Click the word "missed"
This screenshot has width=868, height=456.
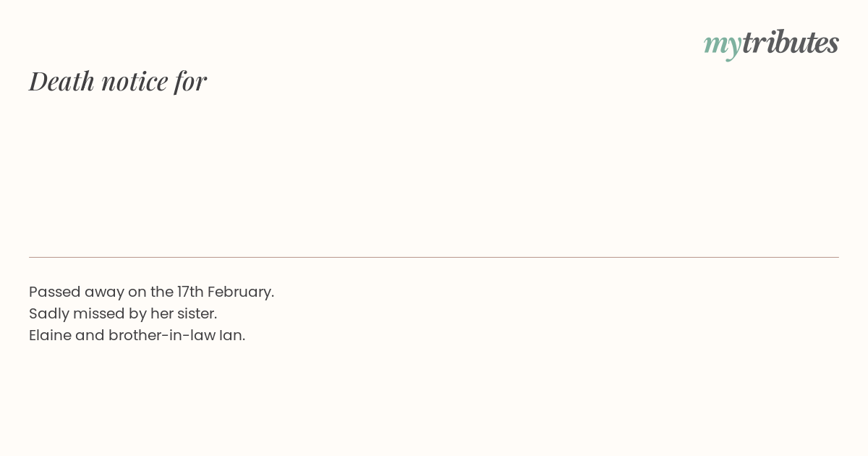(x=99, y=313)
